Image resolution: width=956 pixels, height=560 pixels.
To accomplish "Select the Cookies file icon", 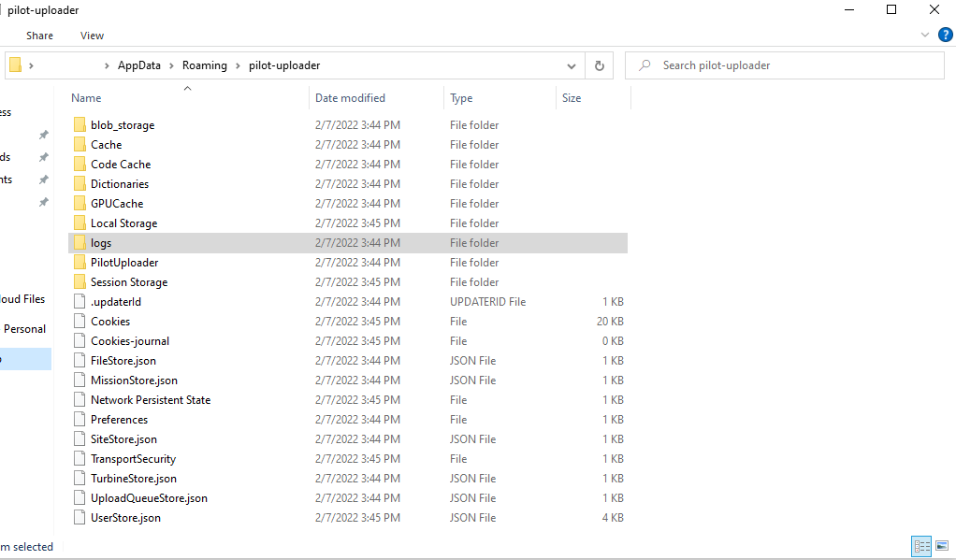I will tap(80, 321).
